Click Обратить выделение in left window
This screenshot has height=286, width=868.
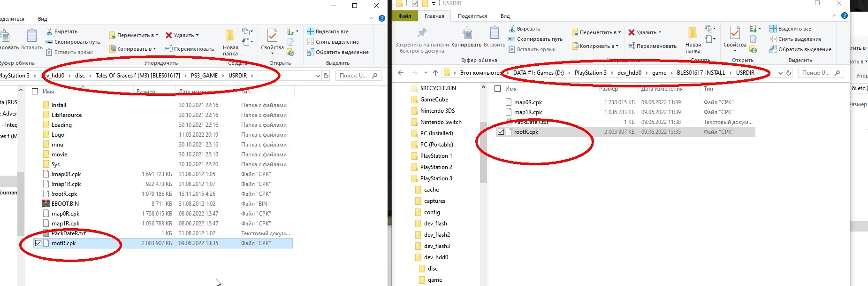338,52
